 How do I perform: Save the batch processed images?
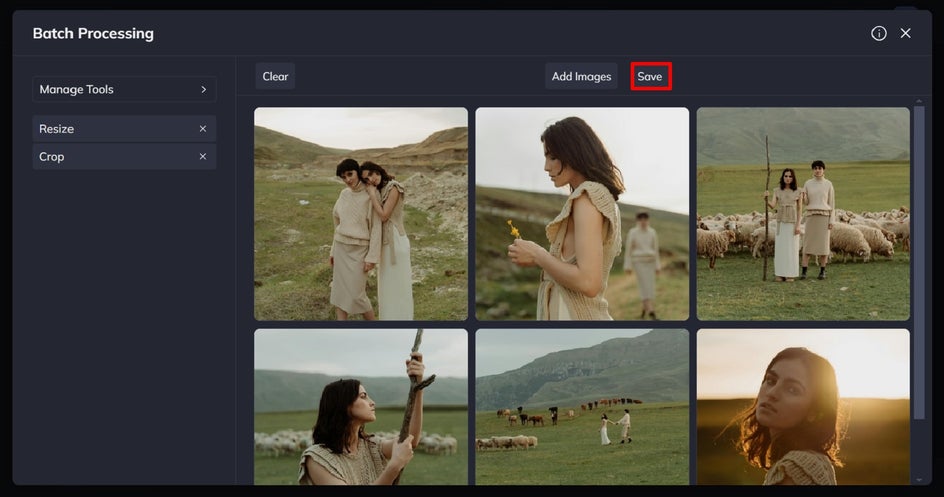tap(650, 76)
